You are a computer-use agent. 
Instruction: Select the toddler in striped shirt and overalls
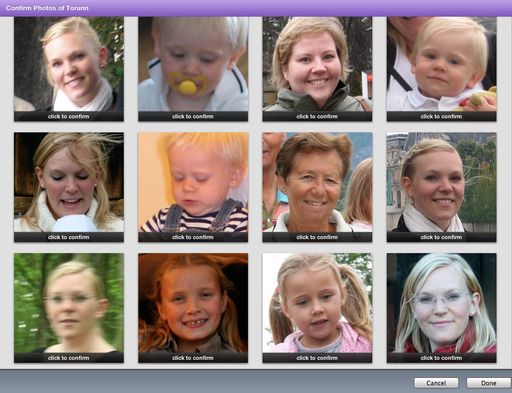coord(193,182)
